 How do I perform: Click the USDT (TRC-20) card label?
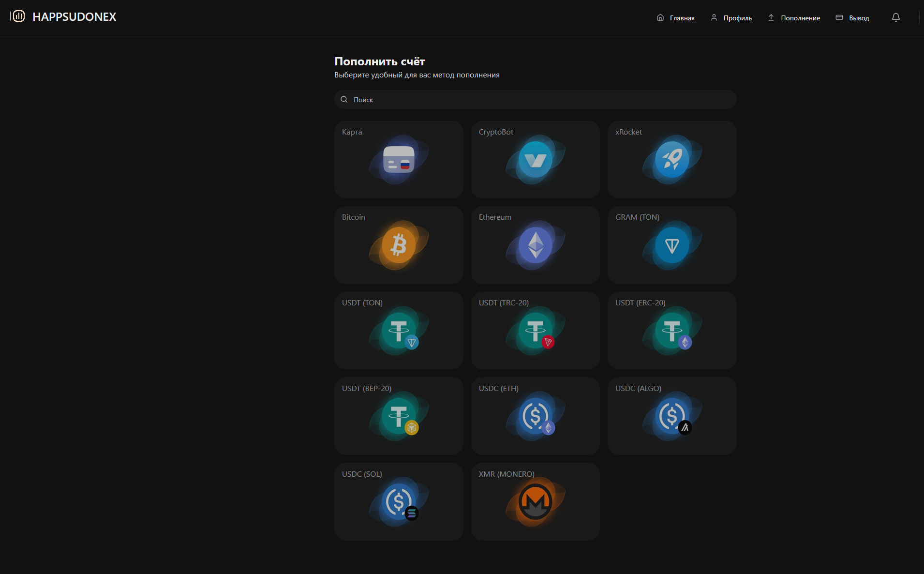point(504,303)
